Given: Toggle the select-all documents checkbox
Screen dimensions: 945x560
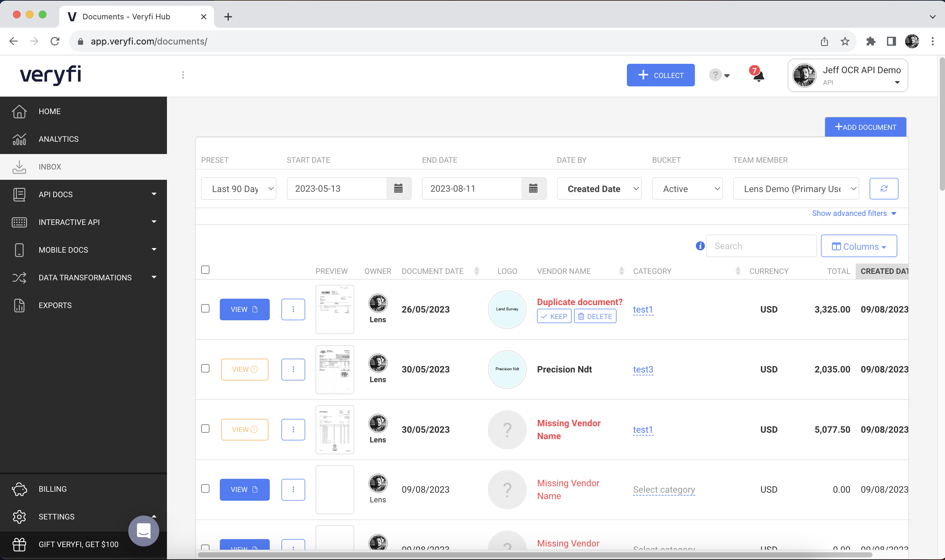Looking at the screenshot, I should (205, 269).
